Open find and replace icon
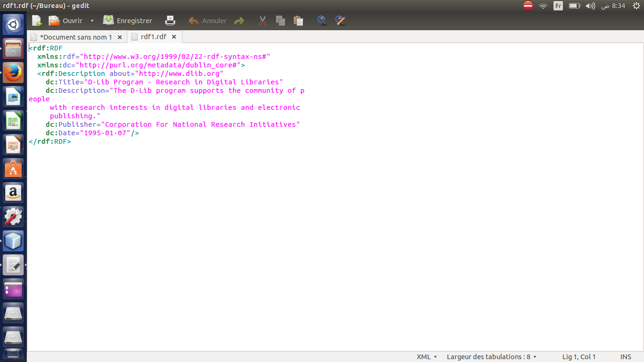 [340, 21]
